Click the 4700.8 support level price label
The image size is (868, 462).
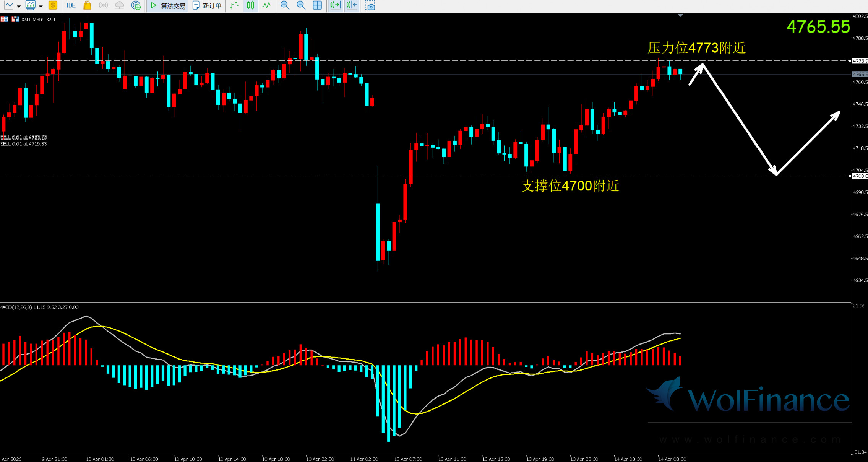[x=860, y=176]
